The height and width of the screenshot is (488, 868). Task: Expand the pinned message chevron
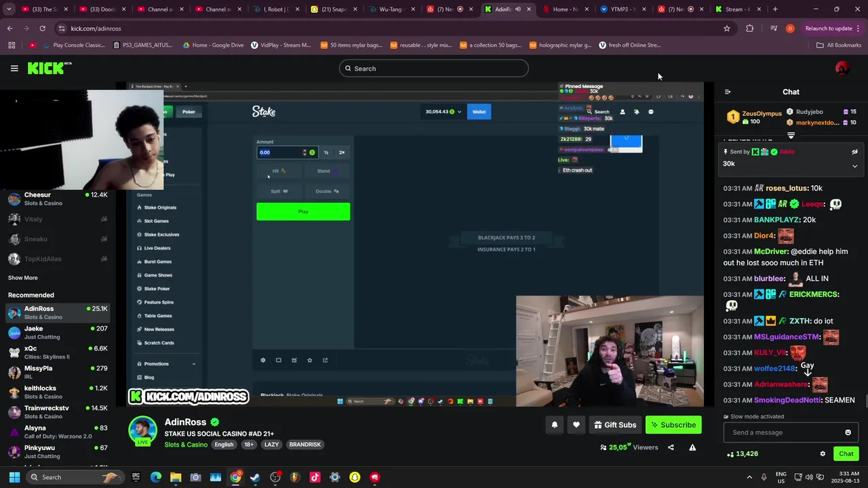click(x=854, y=165)
